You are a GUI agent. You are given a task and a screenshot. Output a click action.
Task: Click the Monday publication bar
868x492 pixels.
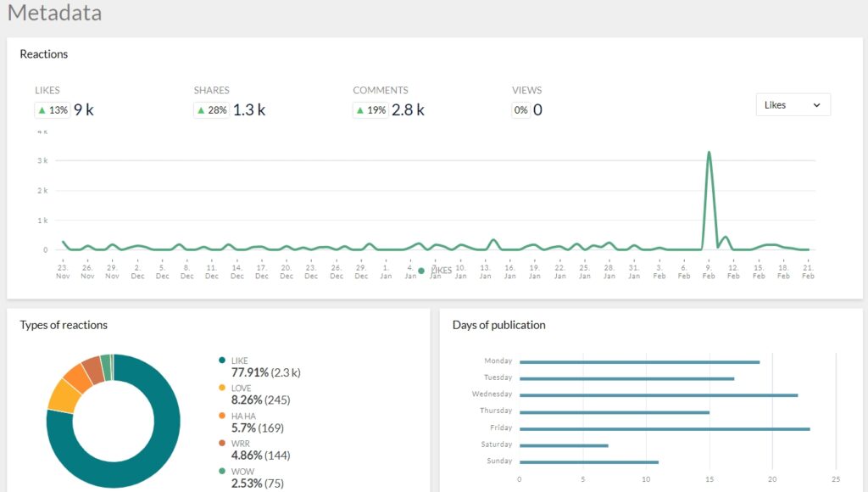click(639, 362)
